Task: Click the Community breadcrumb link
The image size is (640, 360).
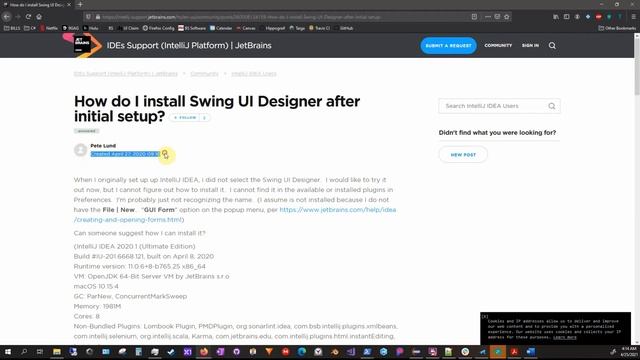Action: (204, 74)
